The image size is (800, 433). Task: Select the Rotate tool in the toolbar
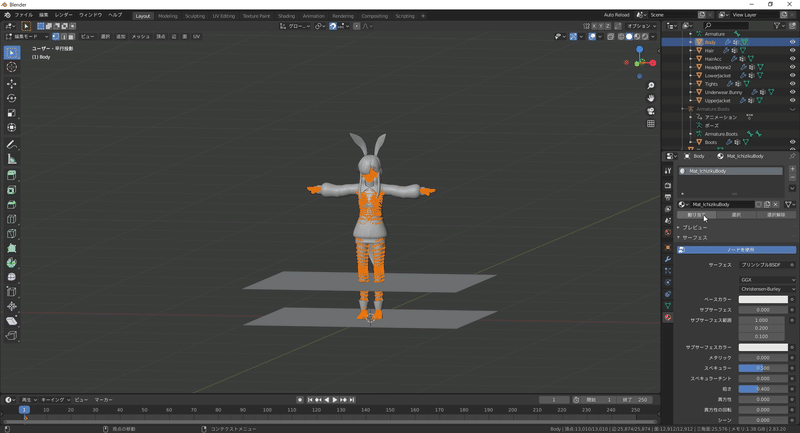click(12, 98)
